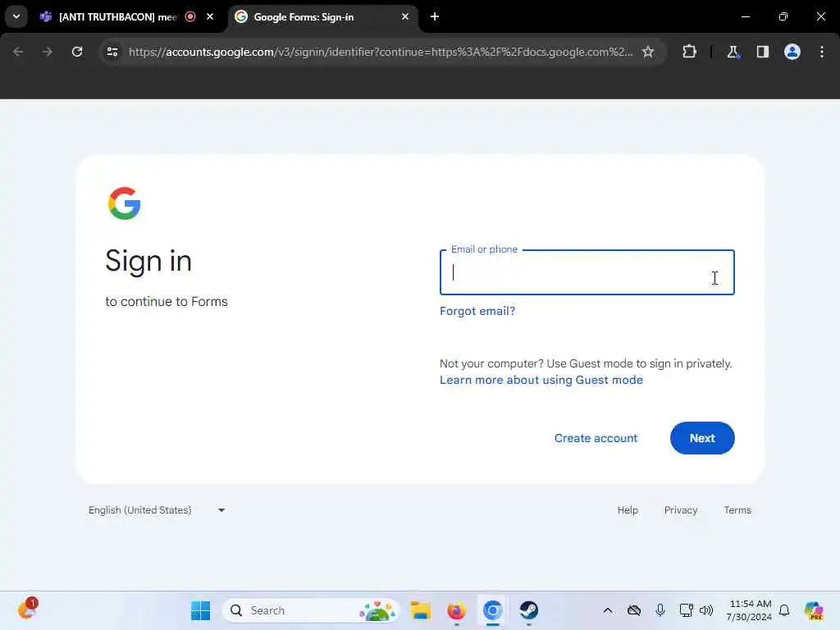Show hidden system tray icons
This screenshot has width=840, height=630.
click(608, 610)
